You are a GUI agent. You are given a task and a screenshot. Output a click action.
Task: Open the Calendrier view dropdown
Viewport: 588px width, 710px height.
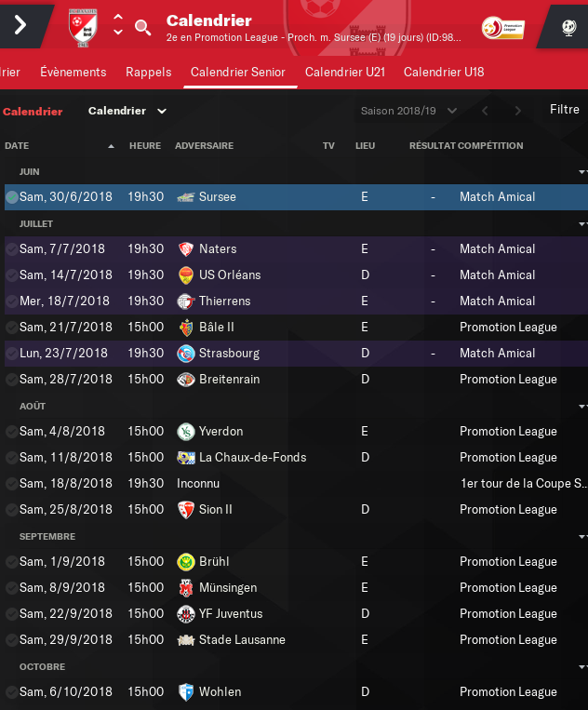click(127, 111)
